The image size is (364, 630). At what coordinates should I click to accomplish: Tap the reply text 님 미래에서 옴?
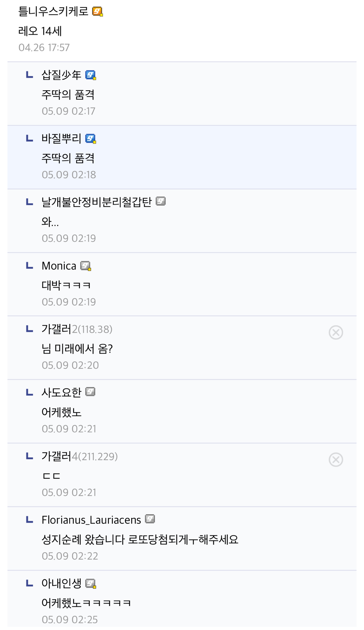pyautogui.click(x=77, y=349)
